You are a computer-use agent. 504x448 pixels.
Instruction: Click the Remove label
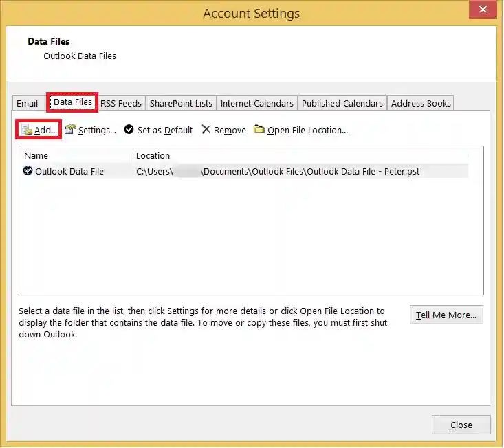(x=230, y=130)
